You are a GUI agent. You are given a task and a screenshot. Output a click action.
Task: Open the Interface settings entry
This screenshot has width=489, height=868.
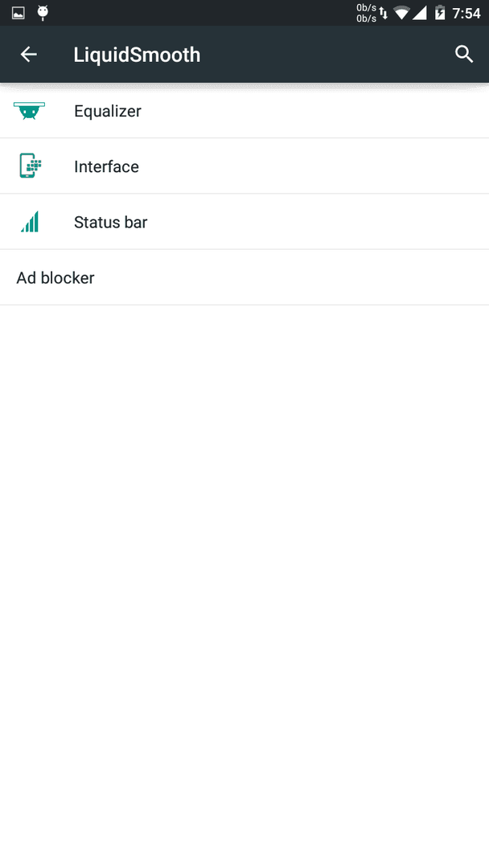(244, 166)
